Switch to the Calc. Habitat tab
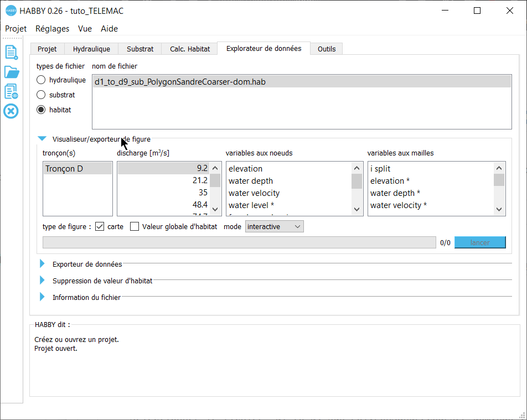 click(189, 49)
